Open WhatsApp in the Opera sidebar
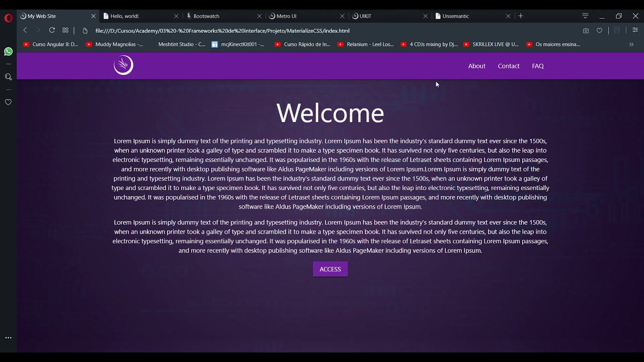 click(8, 51)
